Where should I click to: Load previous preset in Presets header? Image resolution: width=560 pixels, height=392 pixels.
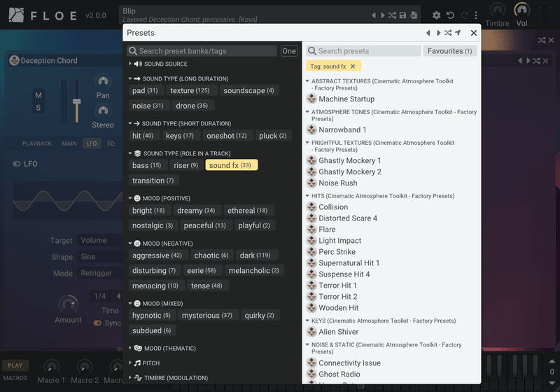pyautogui.click(x=428, y=33)
